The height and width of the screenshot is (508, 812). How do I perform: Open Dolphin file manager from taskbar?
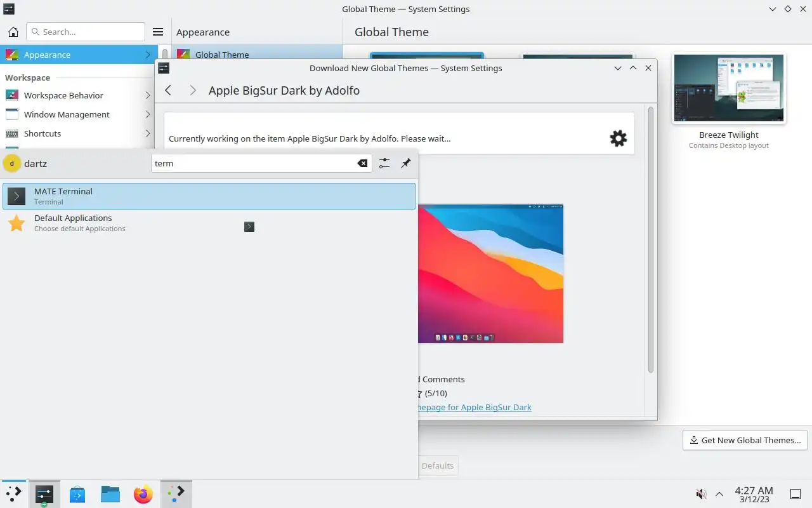coord(110,493)
